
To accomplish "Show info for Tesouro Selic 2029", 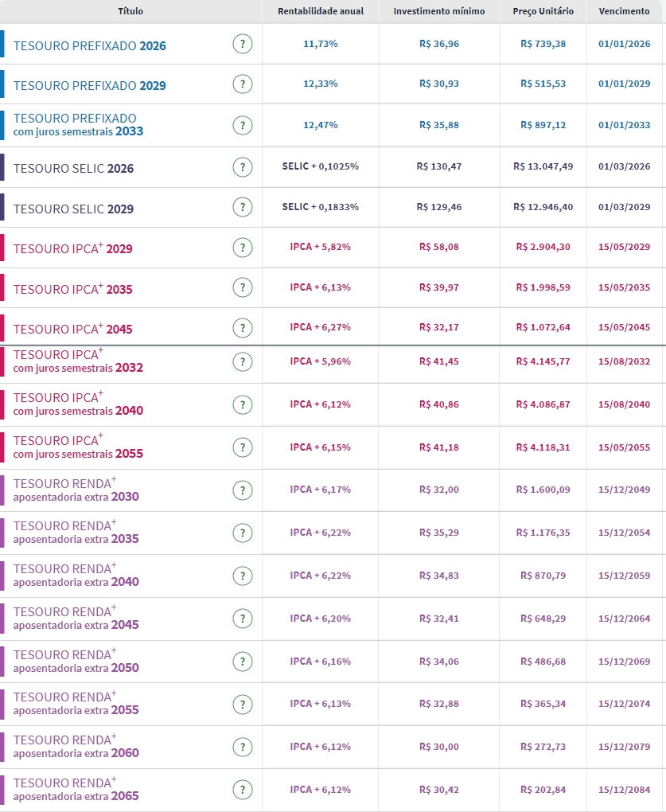I will [243, 208].
